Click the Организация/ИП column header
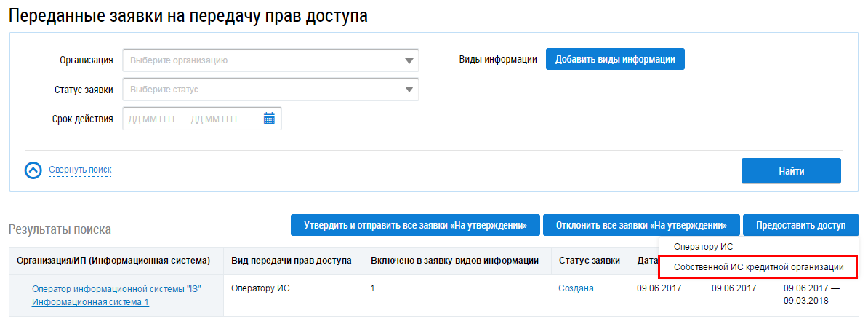Image resolution: width=868 pixels, height=324 pixels. pyautogui.click(x=113, y=261)
